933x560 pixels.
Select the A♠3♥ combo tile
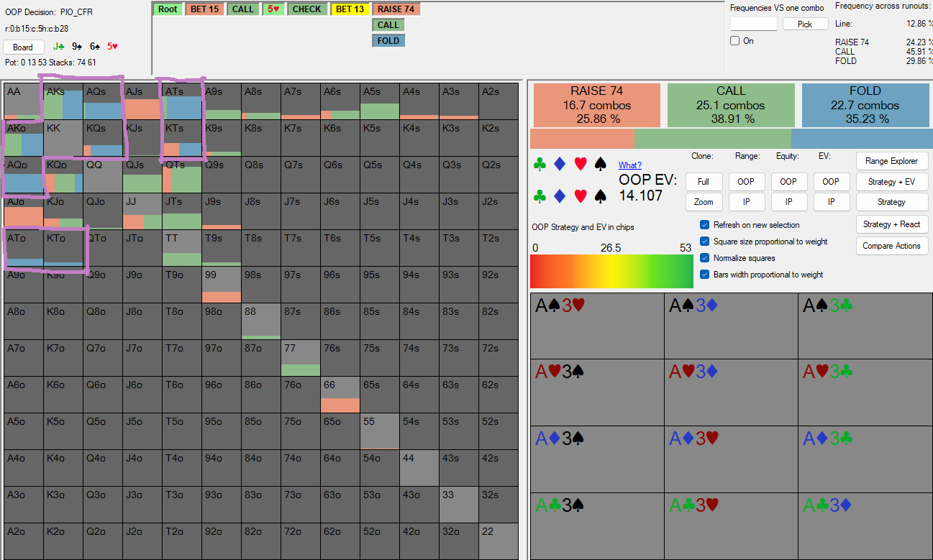point(596,325)
